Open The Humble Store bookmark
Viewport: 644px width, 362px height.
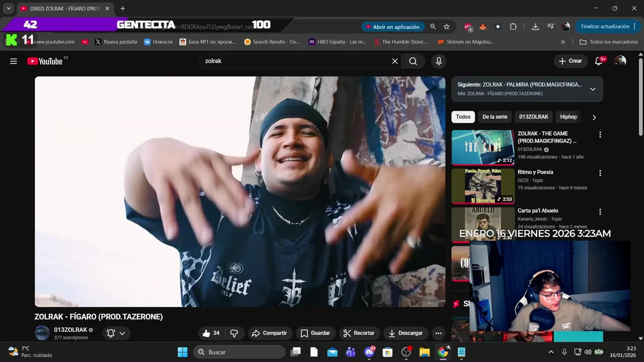400,42
